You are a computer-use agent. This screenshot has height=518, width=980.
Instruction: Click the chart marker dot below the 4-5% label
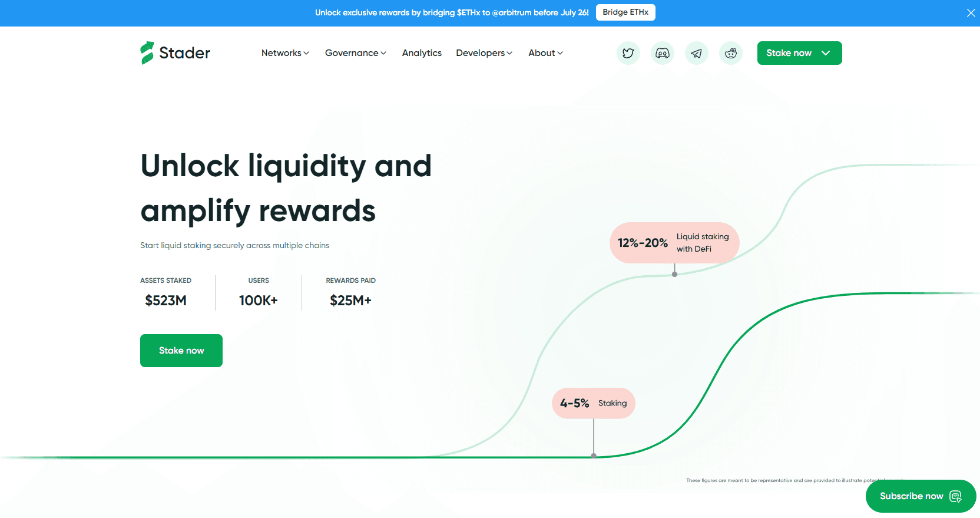point(594,456)
